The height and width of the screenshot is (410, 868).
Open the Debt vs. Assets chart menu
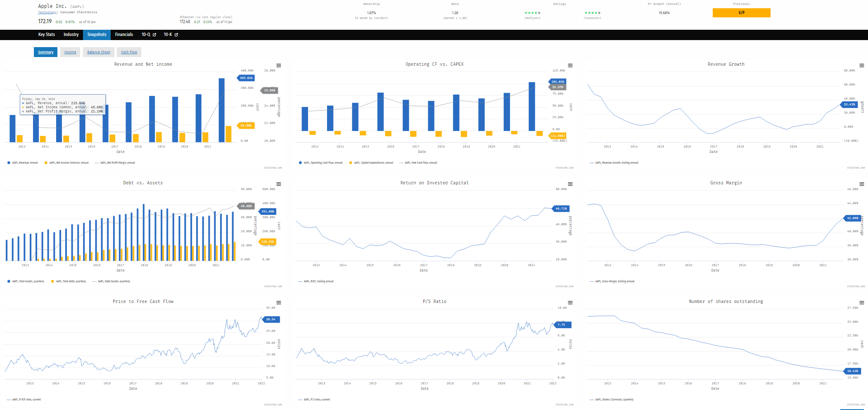coord(279,184)
